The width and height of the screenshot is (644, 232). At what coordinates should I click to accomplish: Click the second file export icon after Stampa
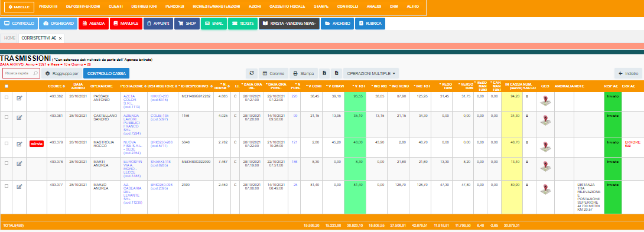[x=336, y=73]
